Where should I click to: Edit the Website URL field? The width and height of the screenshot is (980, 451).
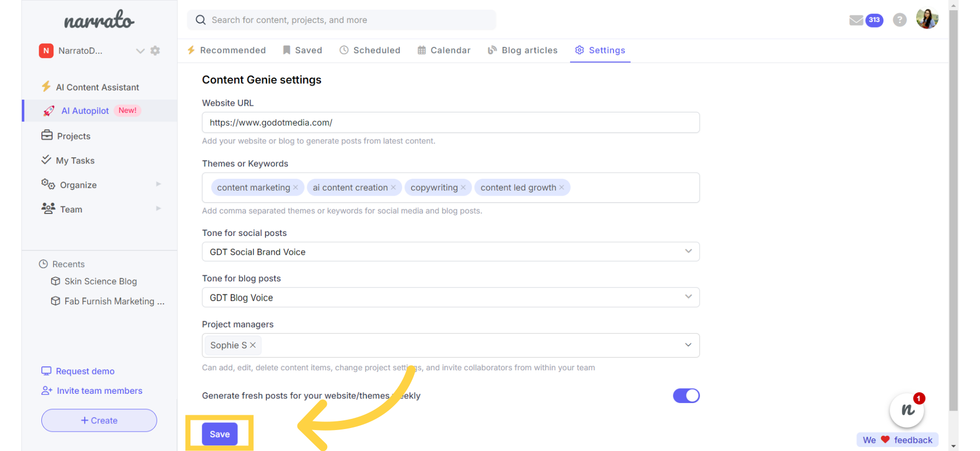(x=451, y=123)
